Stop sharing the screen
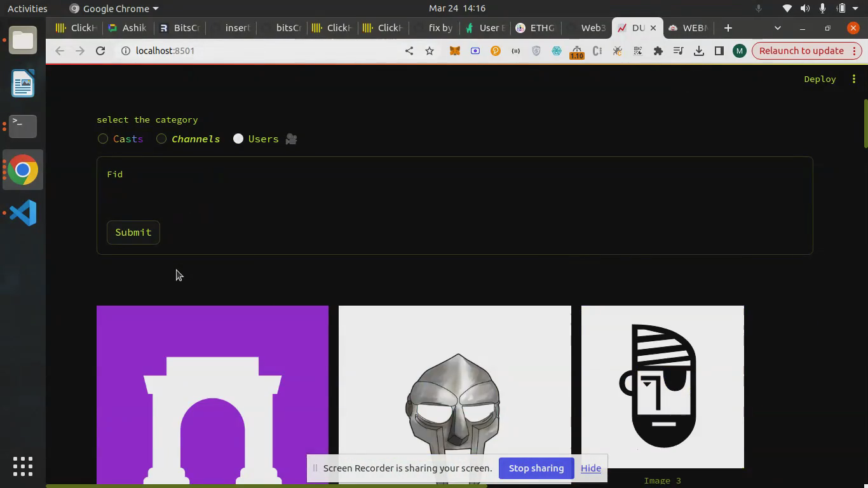The height and width of the screenshot is (488, 868). coord(536,468)
